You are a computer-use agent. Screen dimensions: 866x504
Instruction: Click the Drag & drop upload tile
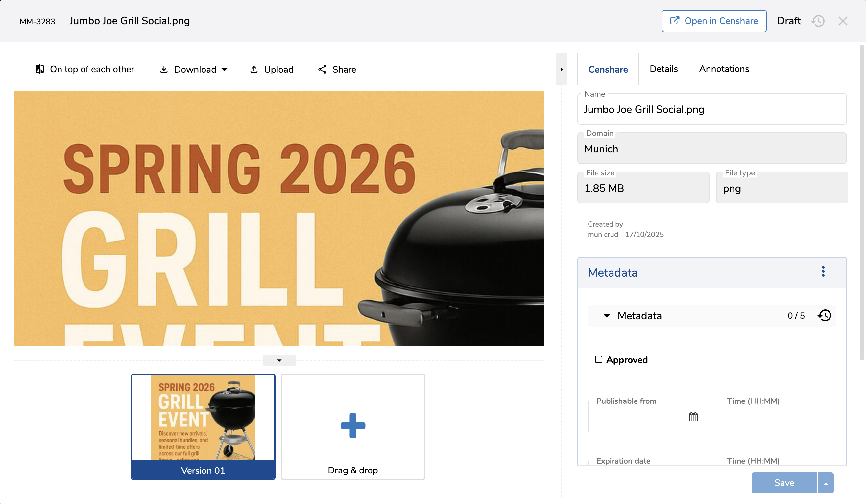coord(353,427)
